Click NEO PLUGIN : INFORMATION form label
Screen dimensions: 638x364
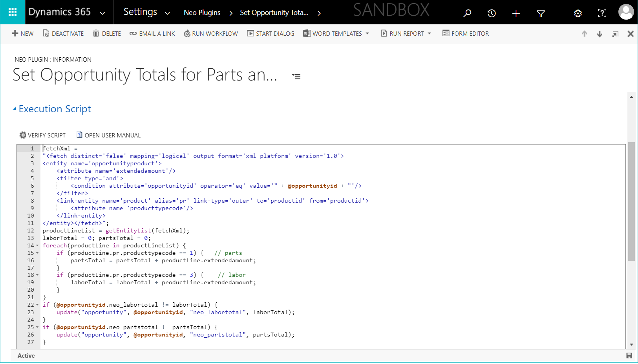[x=53, y=60]
